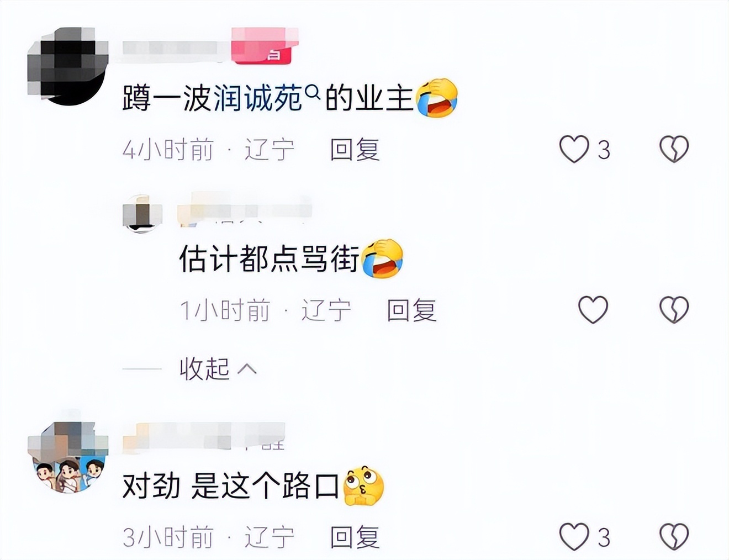The width and height of the screenshot is (729, 560).
Task: Open third commenter's cartoon avatar
Action: point(68,456)
